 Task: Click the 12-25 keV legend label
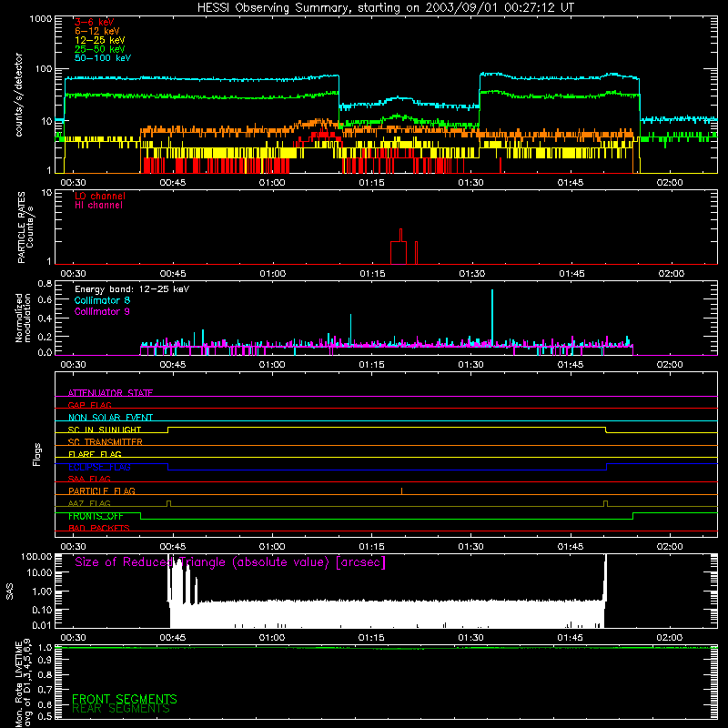click(100, 40)
